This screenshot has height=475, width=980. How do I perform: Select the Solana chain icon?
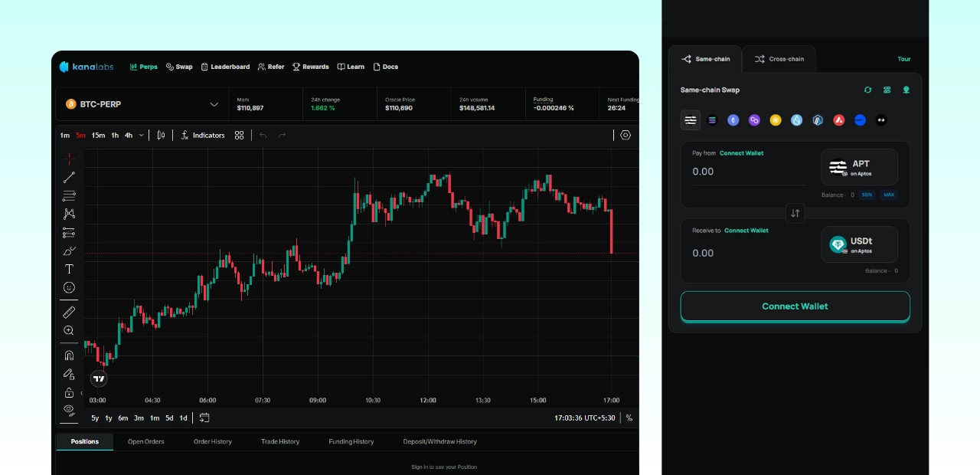coord(712,120)
